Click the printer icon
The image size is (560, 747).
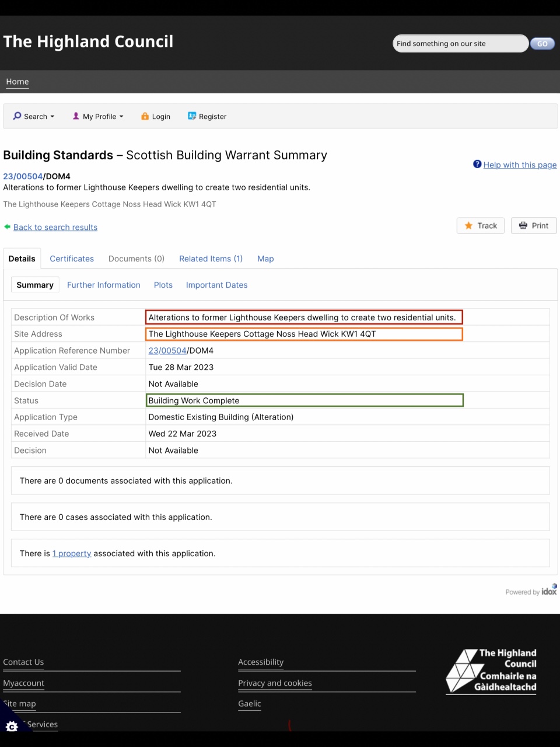pos(523,225)
